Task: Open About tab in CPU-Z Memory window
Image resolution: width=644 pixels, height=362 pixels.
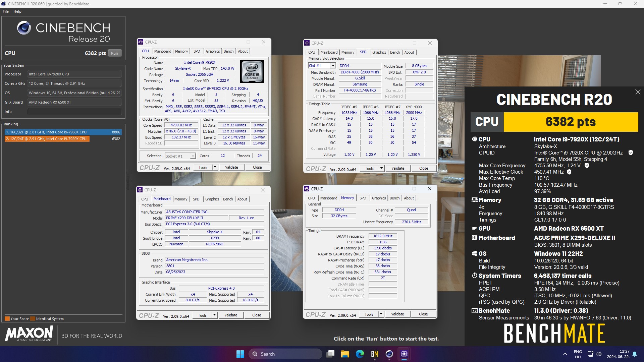Action: coord(409,198)
